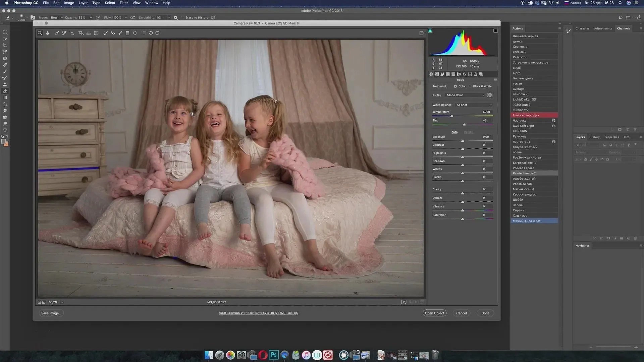Screen dimensions: 644x362
Task: Select the White Balance eyedropper tool
Action: click(57, 33)
